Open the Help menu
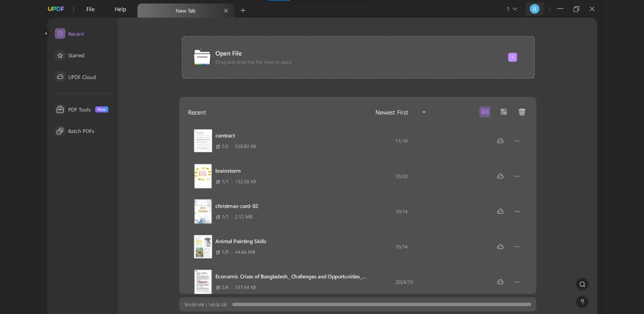Image resolution: width=644 pixels, height=314 pixels. [x=120, y=9]
